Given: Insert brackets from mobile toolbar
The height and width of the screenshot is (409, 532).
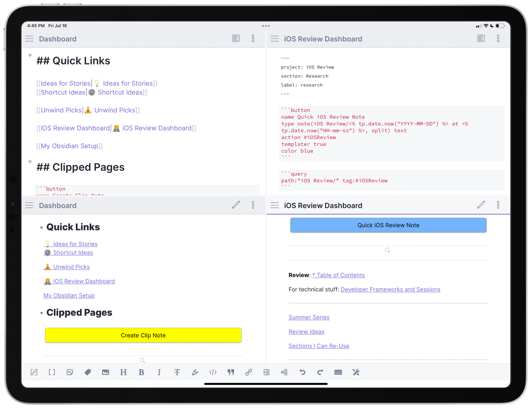Looking at the screenshot, I should click(52, 372).
